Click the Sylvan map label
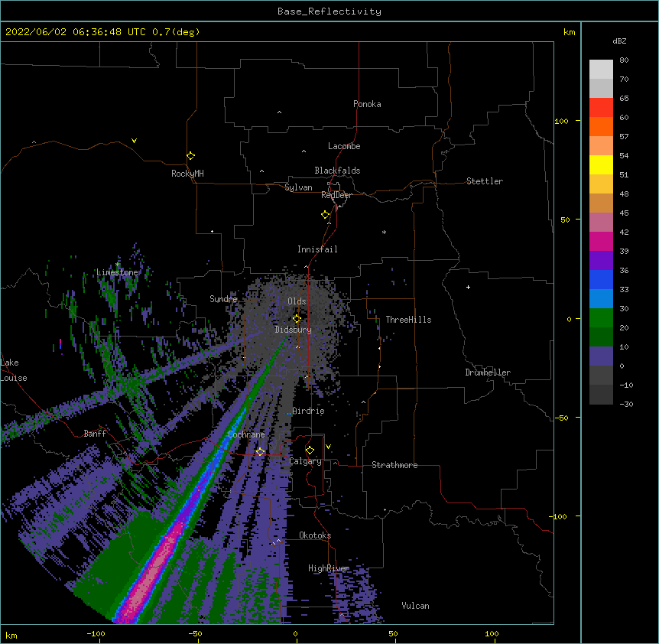 tap(298, 187)
